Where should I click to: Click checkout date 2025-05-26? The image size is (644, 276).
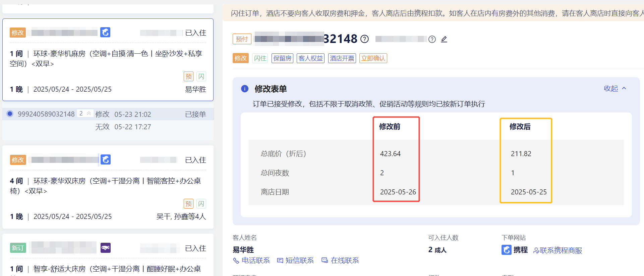click(398, 192)
